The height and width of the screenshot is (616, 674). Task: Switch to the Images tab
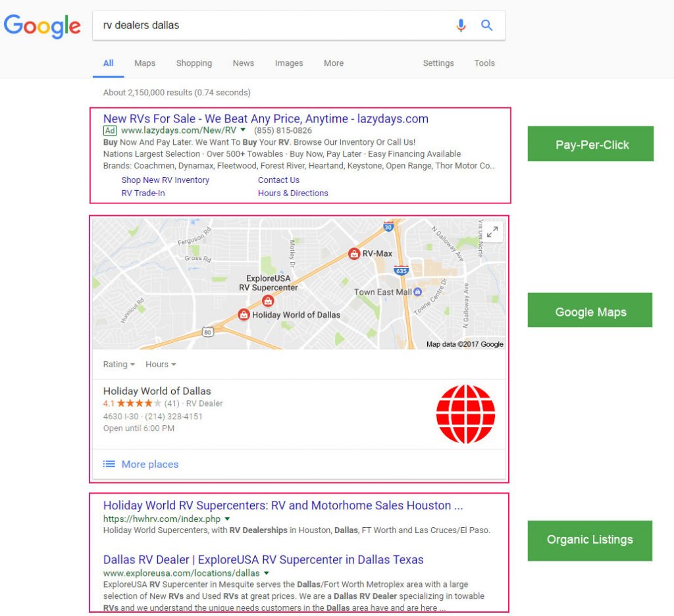point(289,63)
